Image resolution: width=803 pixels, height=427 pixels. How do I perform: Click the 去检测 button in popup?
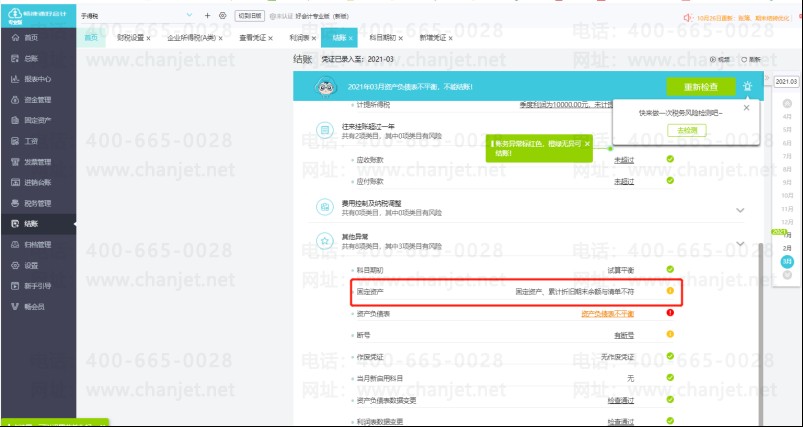pos(687,131)
